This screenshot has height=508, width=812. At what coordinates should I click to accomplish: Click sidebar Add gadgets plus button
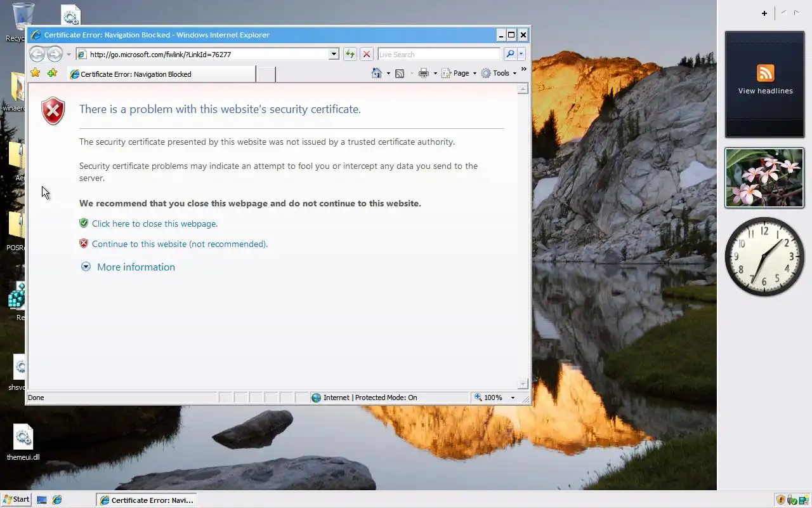click(764, 13)
